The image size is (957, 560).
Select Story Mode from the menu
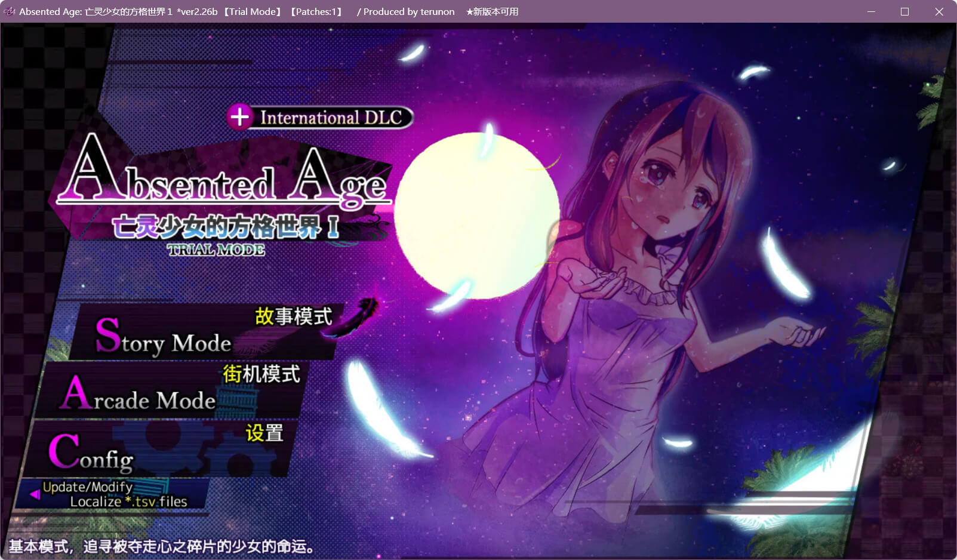164,337
